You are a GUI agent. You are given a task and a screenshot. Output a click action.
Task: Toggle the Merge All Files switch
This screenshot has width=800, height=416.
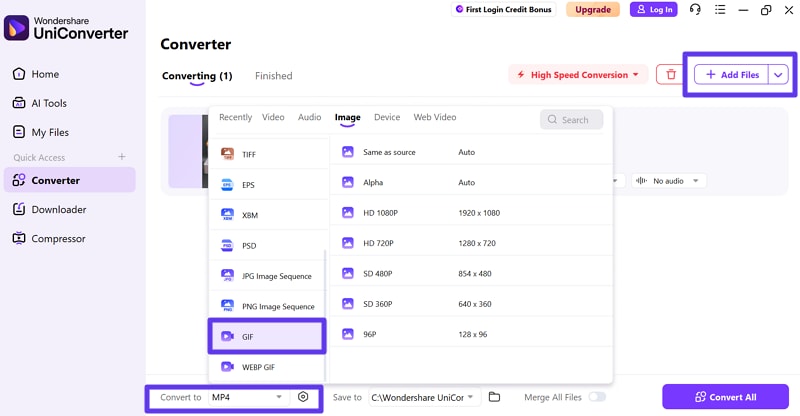pyautogui.click(x=597, y=397)
